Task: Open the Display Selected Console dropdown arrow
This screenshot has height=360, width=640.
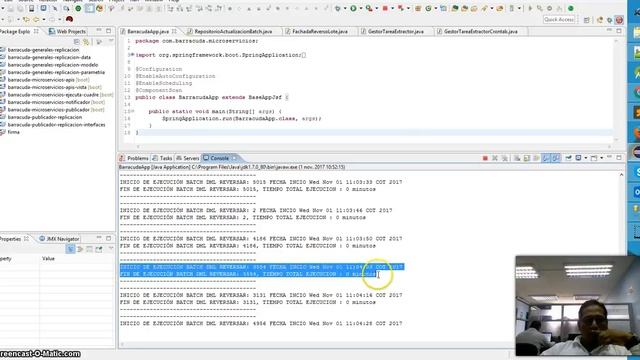Action: click(586, 158)
